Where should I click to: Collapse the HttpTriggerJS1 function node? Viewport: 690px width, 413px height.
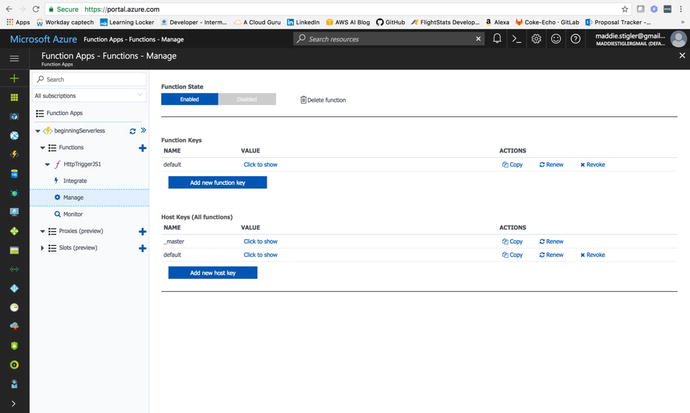click(x=46, y=164)
